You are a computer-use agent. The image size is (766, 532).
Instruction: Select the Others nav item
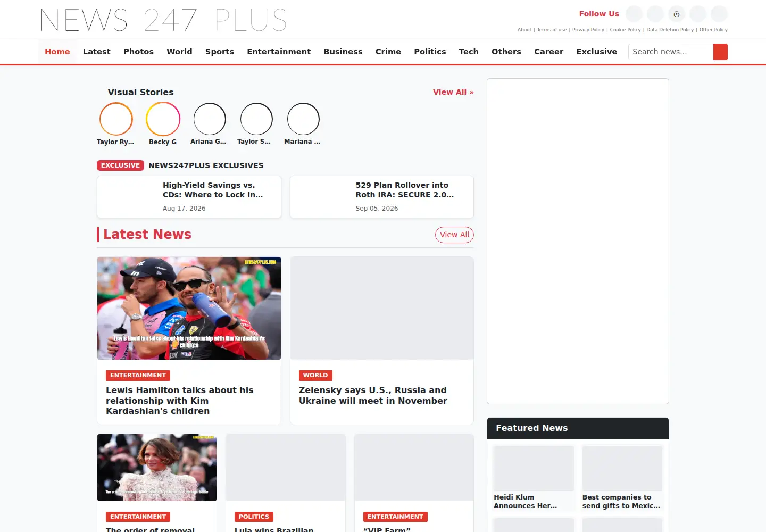click(x=506, y=52)
